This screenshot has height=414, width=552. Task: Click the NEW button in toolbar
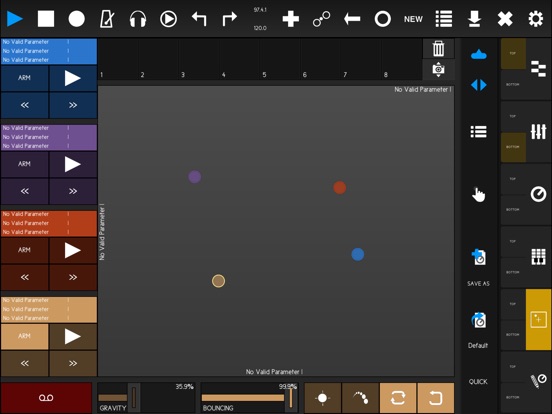pyautogui.click(x=413, y=19)
